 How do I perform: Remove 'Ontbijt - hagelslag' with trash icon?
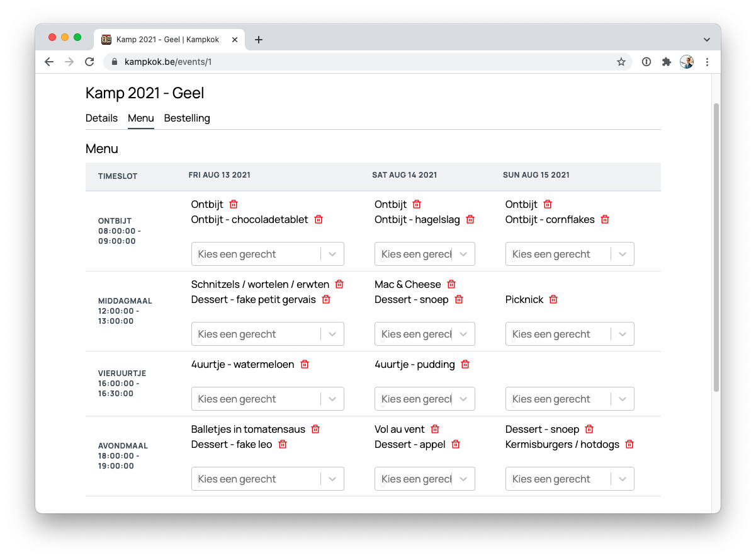470,220
